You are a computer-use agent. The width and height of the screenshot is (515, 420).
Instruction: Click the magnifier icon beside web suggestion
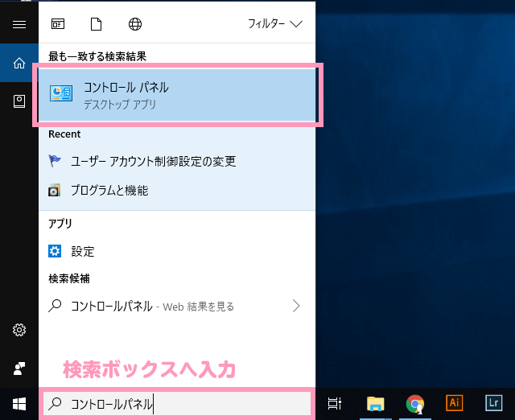[x=55, y=306]
